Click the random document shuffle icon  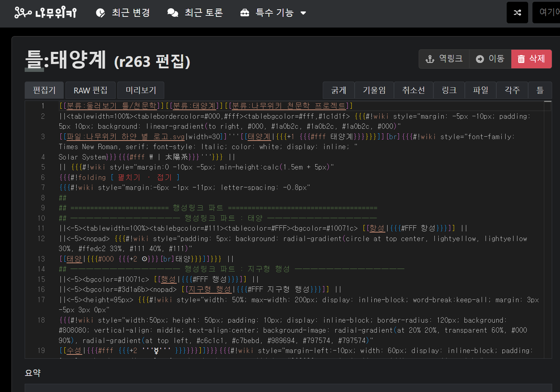pyautogui.click(x=517, y=13)
